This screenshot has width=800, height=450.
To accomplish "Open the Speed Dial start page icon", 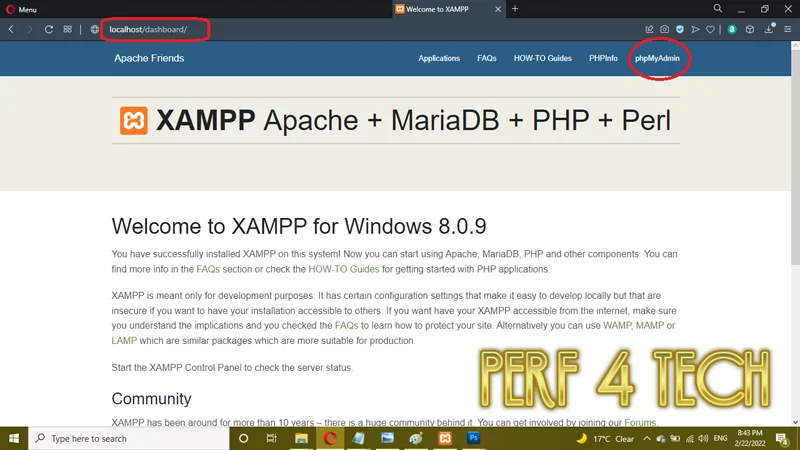I will pos(67,29).
